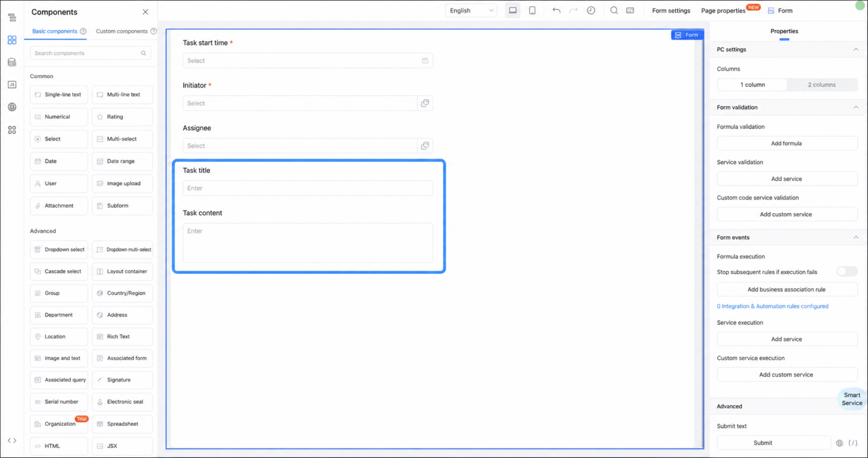Click the undo arrow icon
This screenshot has height=458, width=868.
pyautogui.click(x=556, y=10)
